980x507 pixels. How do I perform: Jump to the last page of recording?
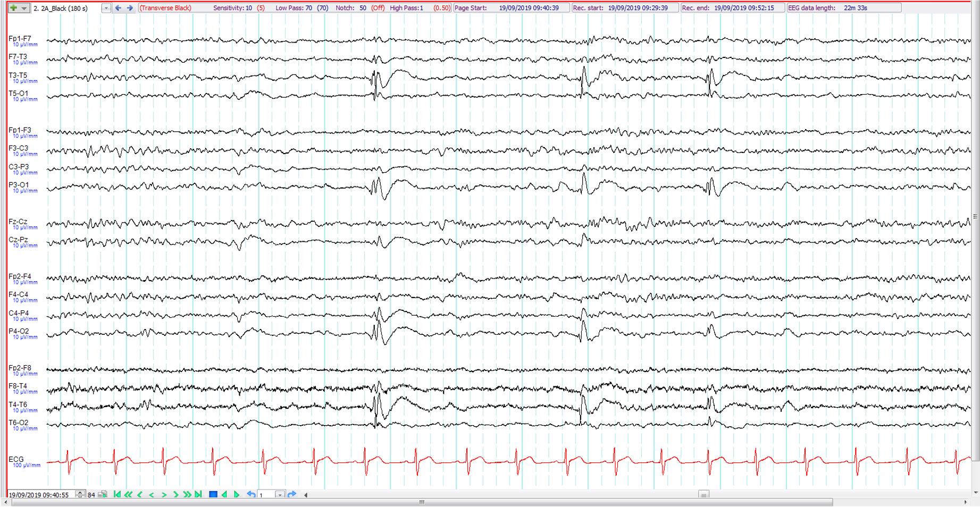(x=198, y=494)
